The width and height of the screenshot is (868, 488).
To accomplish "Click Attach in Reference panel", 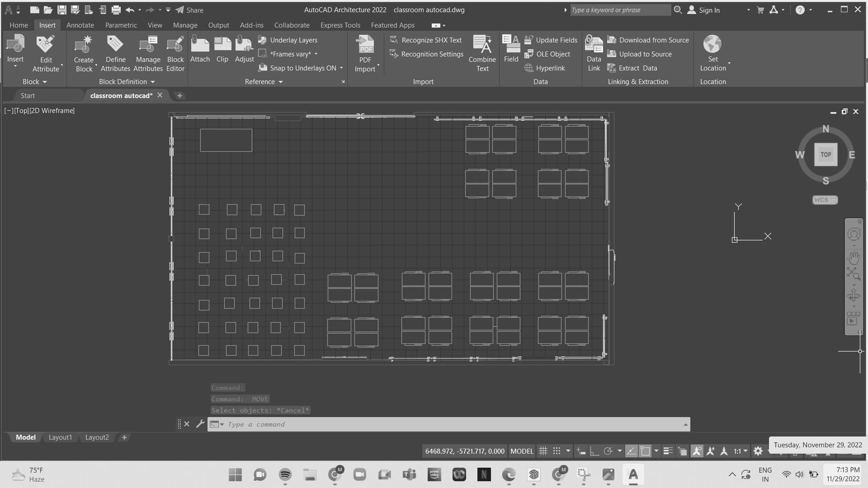I will click(x=200, y=49).
